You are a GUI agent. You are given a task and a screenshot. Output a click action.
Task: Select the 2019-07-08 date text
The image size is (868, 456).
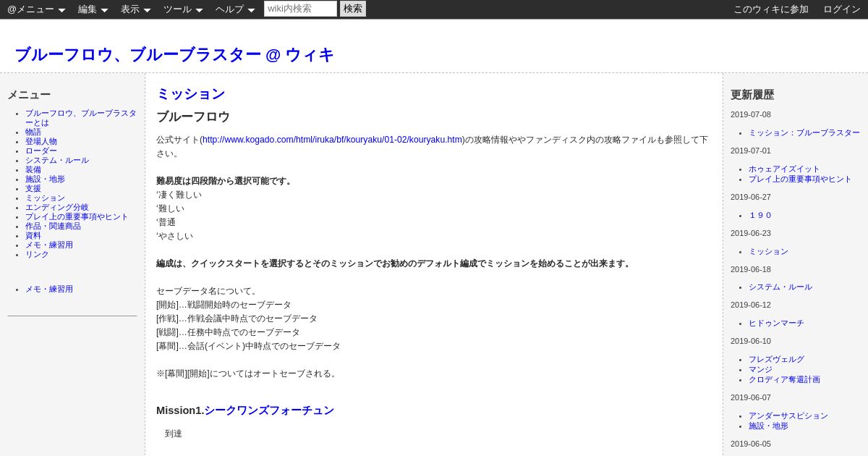click(751, 114)
